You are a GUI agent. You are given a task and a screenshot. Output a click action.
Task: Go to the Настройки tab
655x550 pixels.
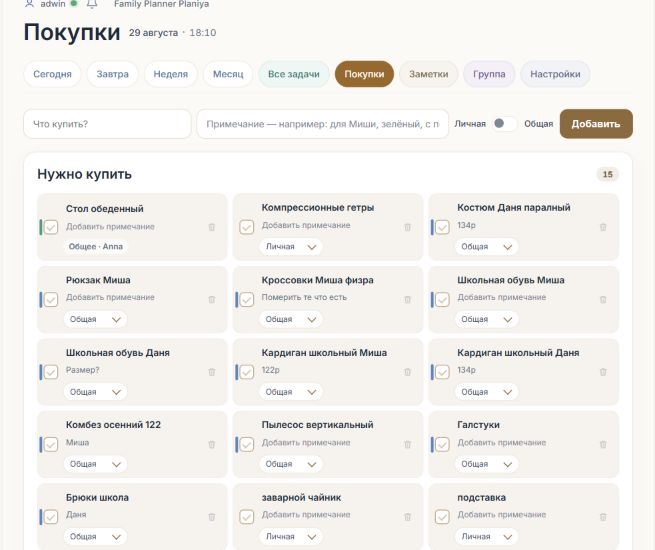(555, 74)
